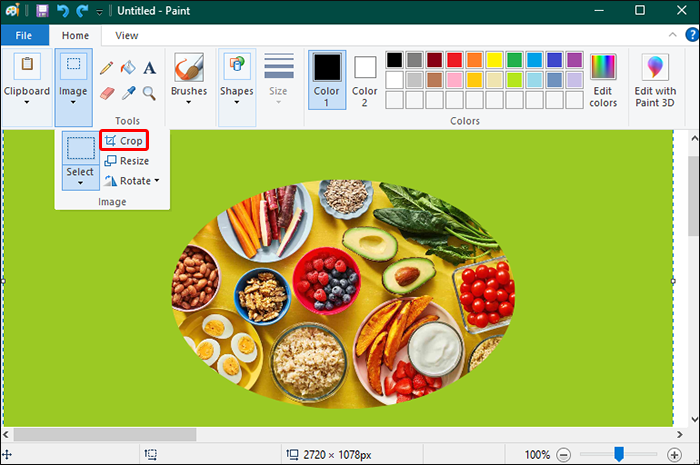
Task: Open the Shapes gallery dropdown
Action: pyautogui.click(x=237, y=102)
